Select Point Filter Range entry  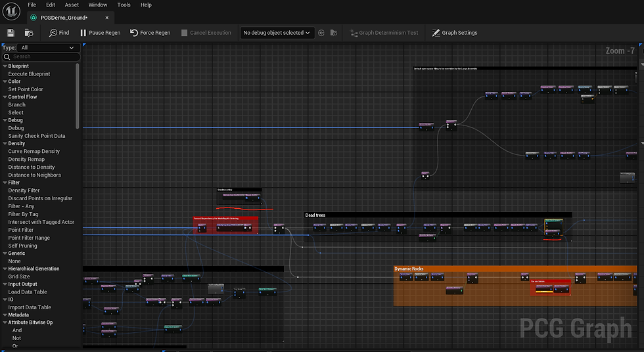tap(29, 238)
